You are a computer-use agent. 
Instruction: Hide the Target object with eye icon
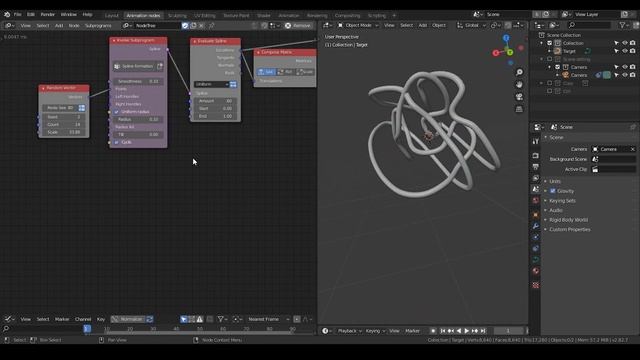(624, 51)
